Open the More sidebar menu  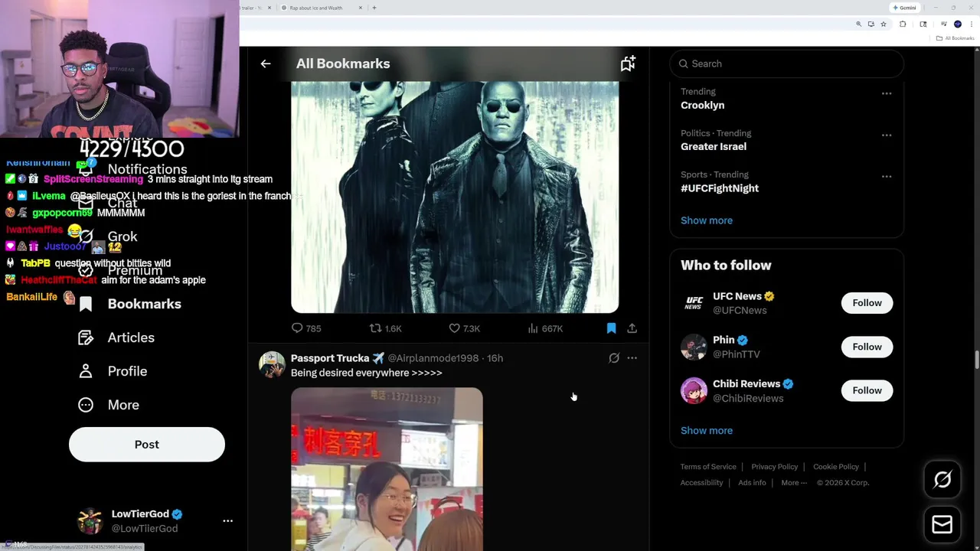[x=109, y=405]
